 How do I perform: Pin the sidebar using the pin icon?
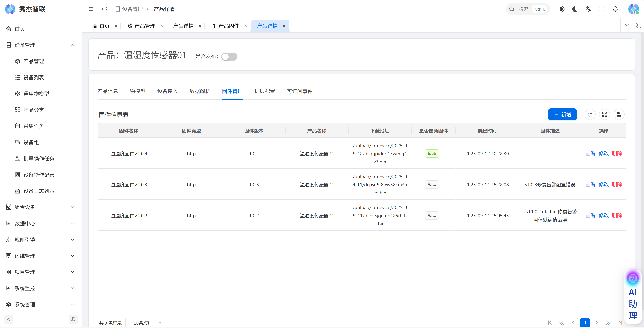pos(73,320)
